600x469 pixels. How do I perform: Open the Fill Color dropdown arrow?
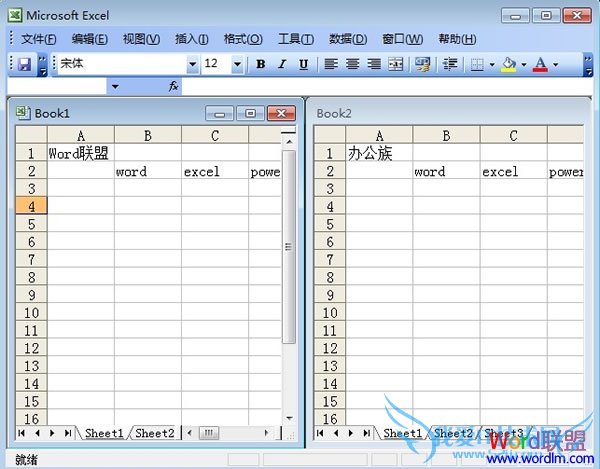(524, 64)
